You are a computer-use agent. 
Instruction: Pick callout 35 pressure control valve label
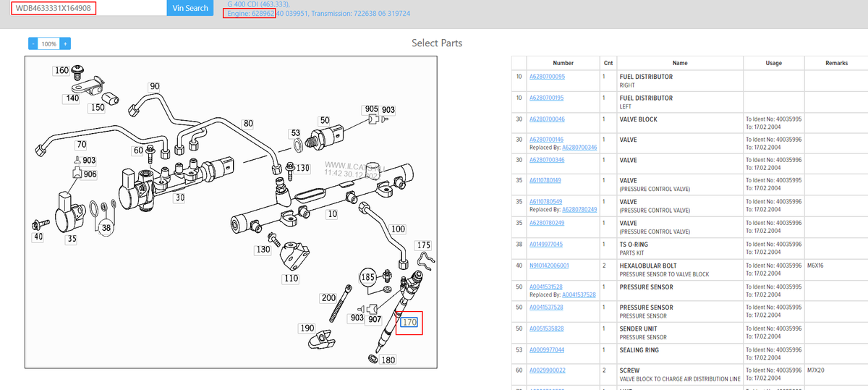[x=72, y=239]
